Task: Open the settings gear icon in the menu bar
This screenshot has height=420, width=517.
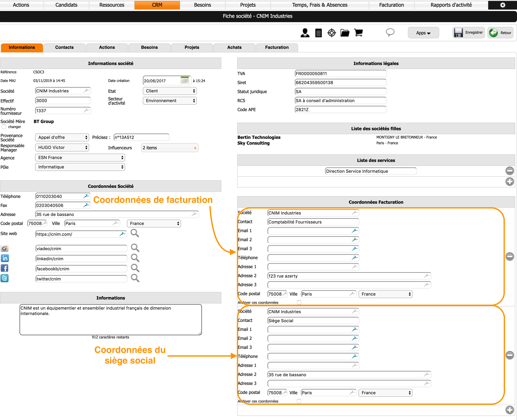Action: click(503, 5)
